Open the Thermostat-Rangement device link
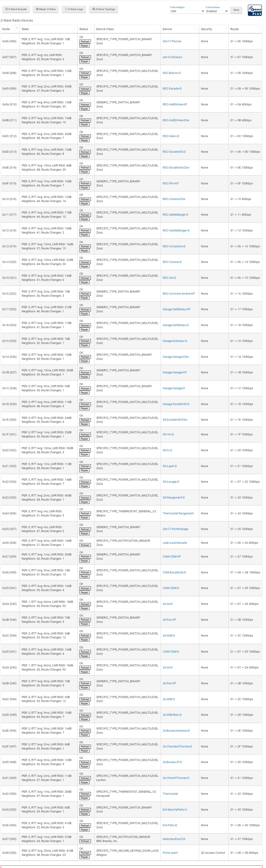Screen dimensions: 266x868 click(x=178, y=513)
